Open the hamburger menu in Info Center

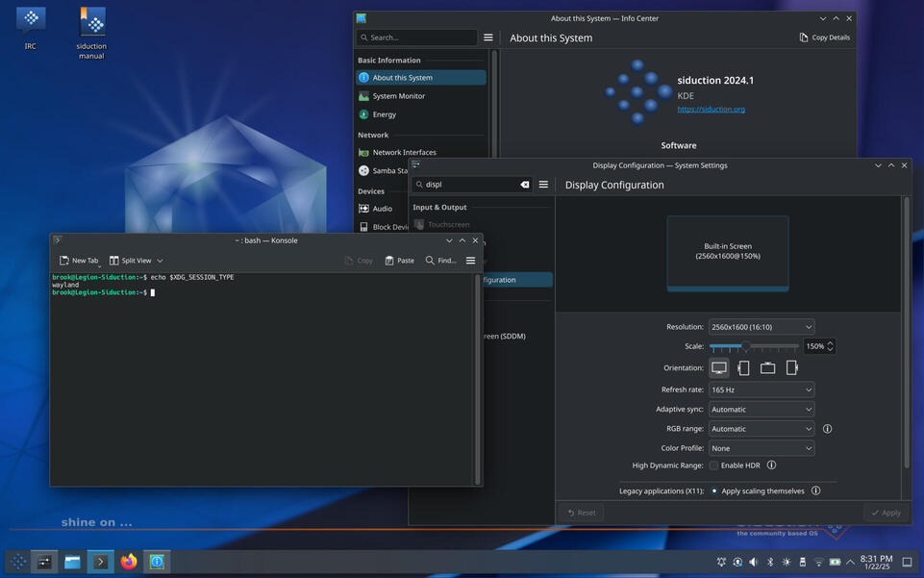(x=487, y=38)
